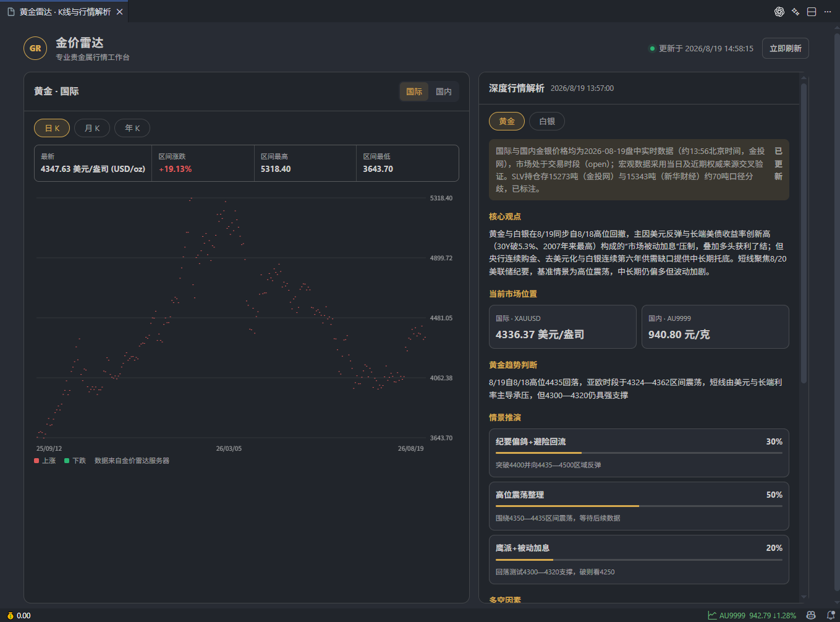Open notifications bell in status bar
This screenshot has width=840, height=622.
831,615
